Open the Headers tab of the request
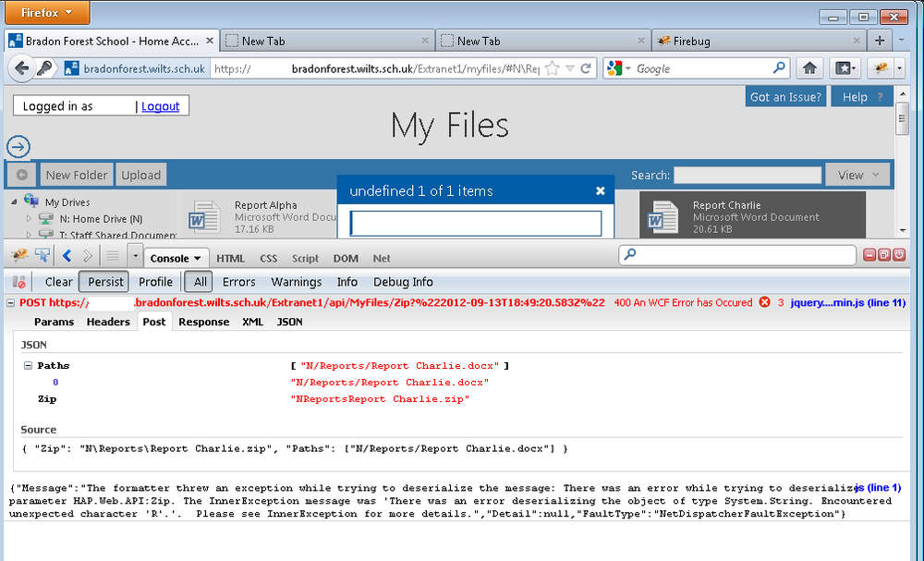The height and width of the screenshot is (561, 924). coord(108,322)
